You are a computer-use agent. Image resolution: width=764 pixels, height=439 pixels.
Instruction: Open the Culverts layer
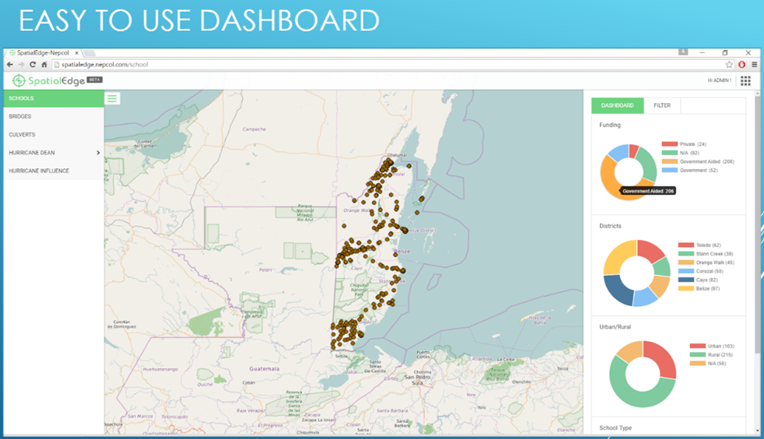(22, 134)
